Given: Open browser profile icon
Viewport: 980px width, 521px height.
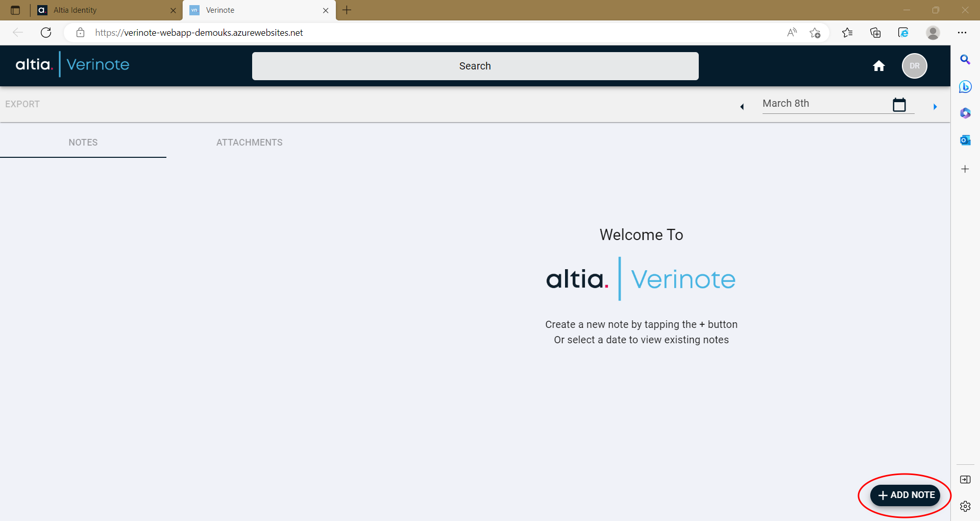Looking at the screenshot, I should coord(933,33).
